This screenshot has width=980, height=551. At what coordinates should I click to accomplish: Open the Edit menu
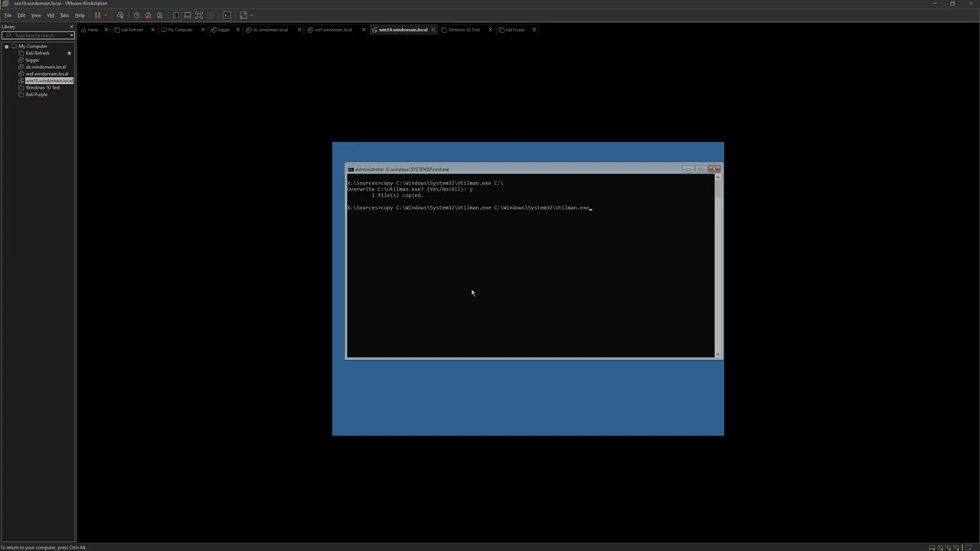pyautogui.click(x=21, y=15)
